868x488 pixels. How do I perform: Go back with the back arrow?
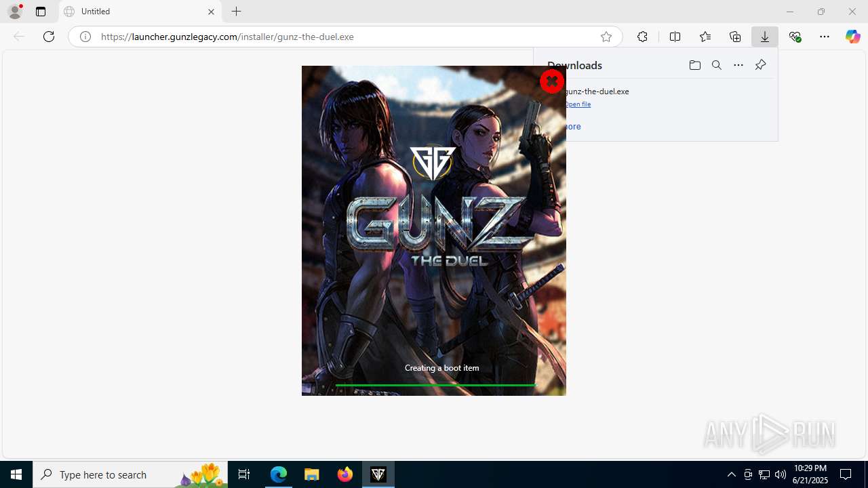19,37
